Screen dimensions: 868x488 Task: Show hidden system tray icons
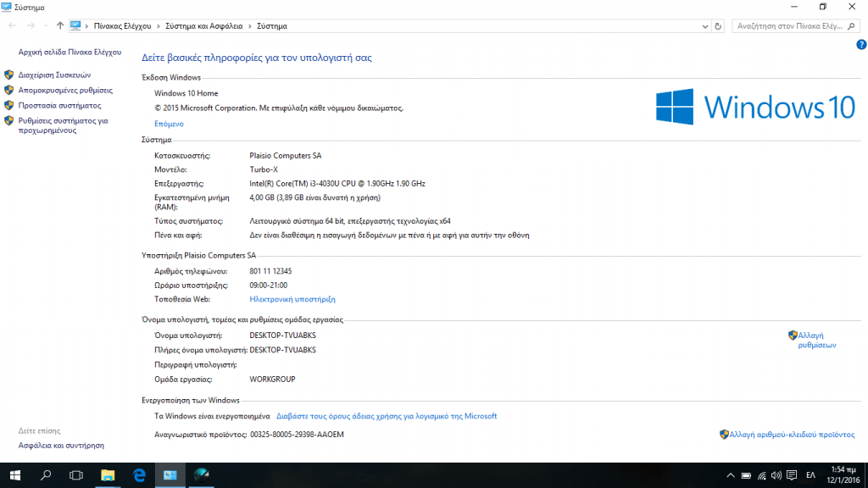pos(731,475)
